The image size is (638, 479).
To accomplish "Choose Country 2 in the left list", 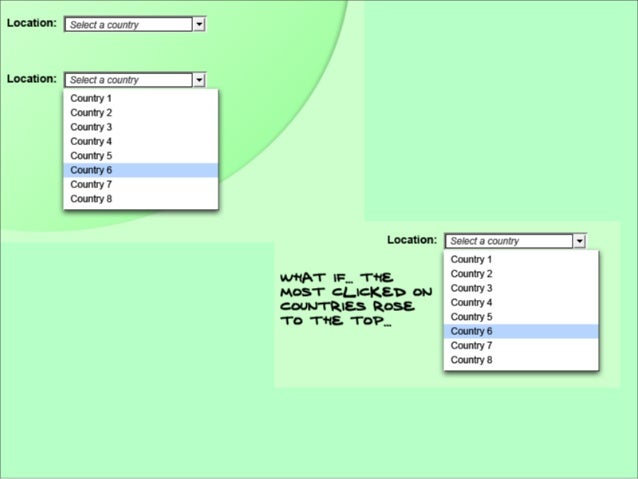I will click(x=141, y=113).
